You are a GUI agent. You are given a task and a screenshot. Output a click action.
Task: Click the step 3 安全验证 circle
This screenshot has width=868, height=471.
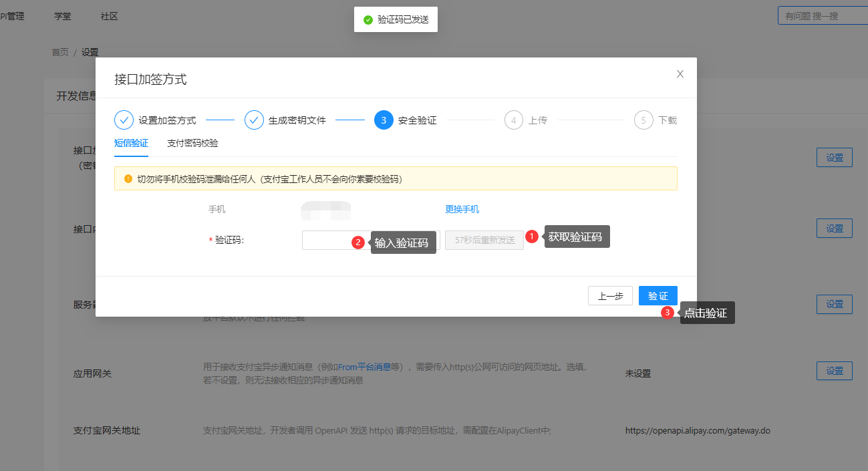click(384, 120)
